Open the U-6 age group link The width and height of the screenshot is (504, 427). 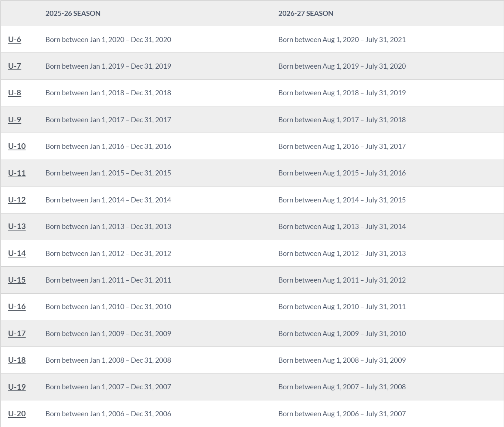click(15, 40)
